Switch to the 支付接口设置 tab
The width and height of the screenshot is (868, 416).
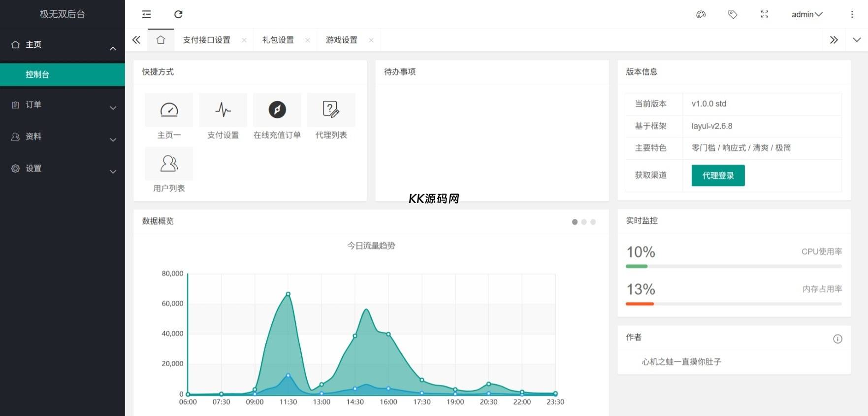click(x=206, y=40)
